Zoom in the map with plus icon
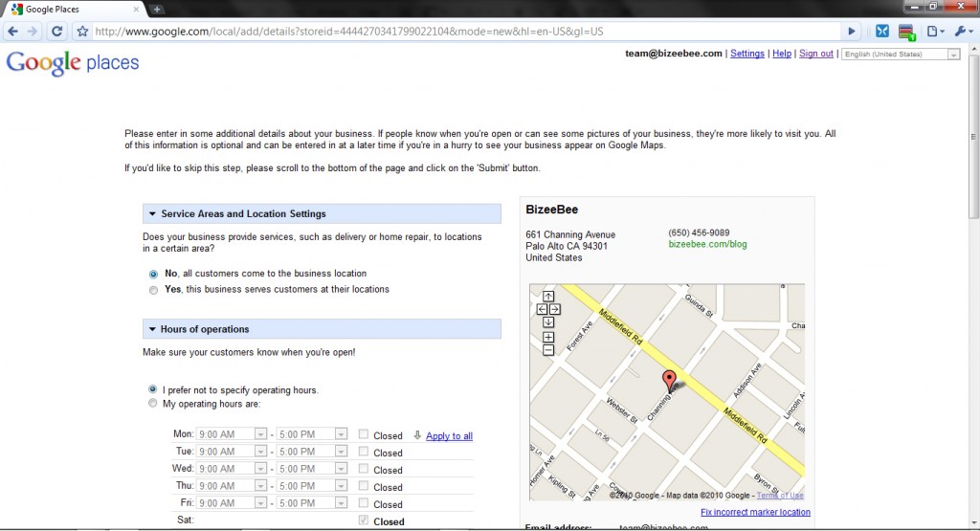 click(x=548, y=338)
